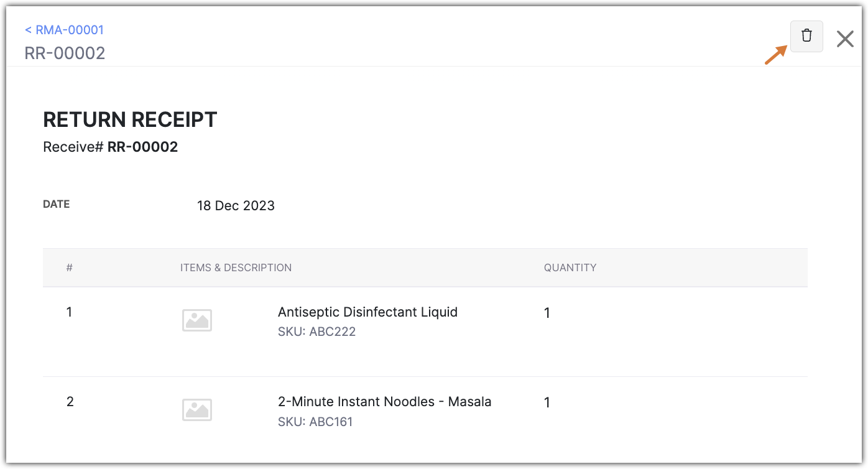Click row number 2 in the table

click(x=70, y=402)
